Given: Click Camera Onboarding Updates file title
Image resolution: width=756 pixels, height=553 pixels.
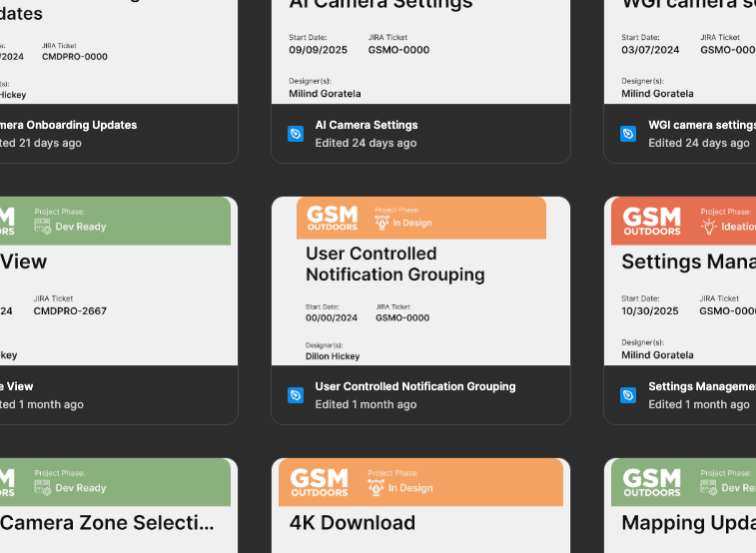Looking at the screenshot, I should pos(69,125).
